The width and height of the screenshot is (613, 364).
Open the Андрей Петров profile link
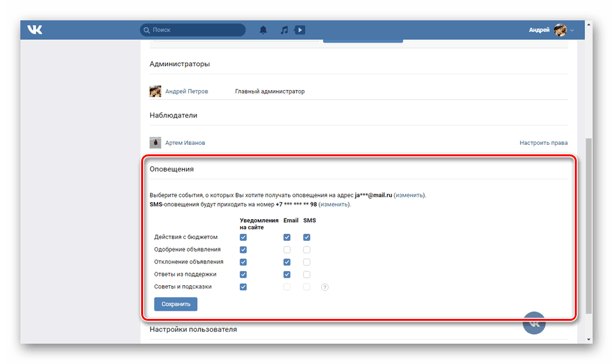[186, 91]
